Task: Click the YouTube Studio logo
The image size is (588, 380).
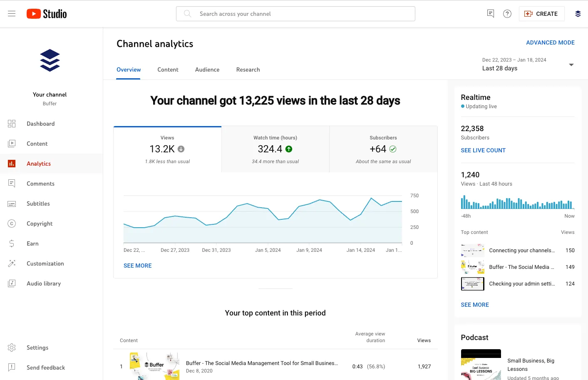Action: [47, 14]
